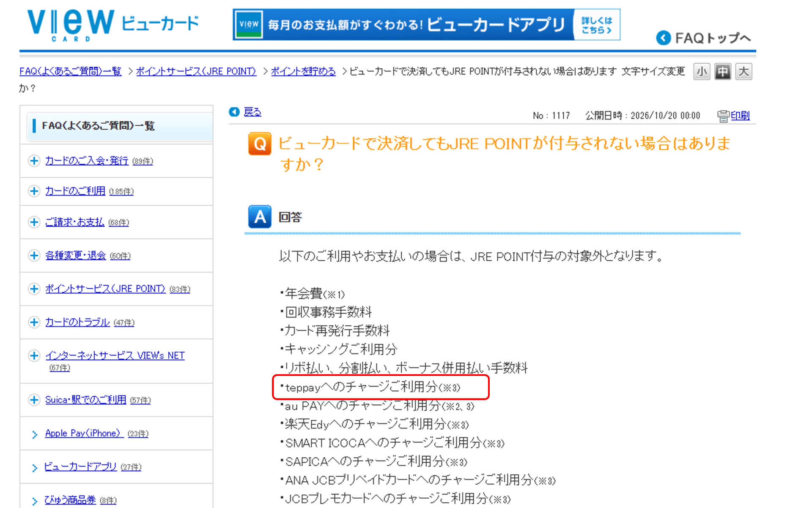This screenshot has height=508, width=812.
Task: Click the printer icon
Action: (723, 116)
